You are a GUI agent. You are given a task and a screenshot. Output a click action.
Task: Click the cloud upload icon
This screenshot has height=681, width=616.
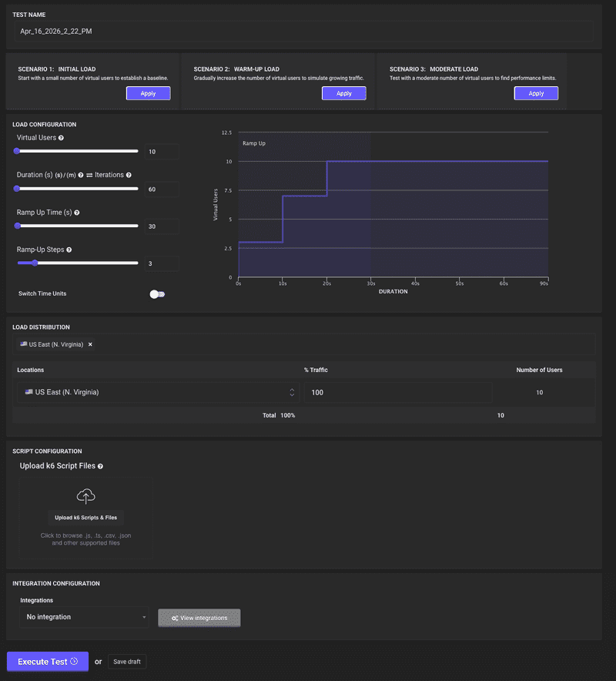point(85,497)
